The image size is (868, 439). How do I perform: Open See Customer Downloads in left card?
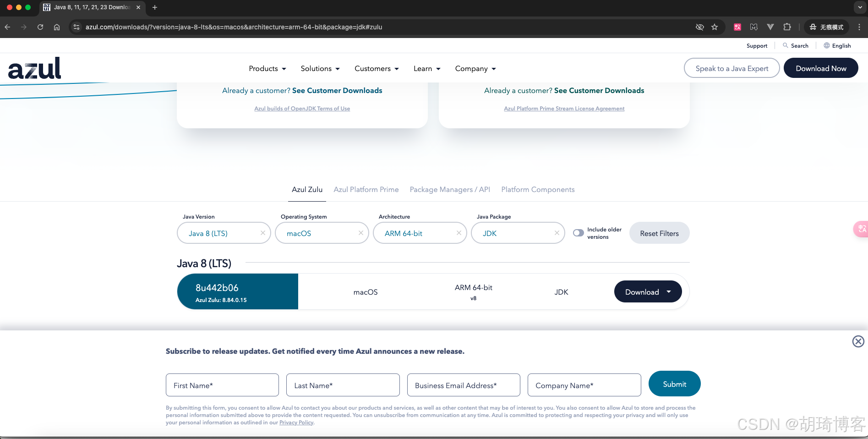[x=337, y=91]
